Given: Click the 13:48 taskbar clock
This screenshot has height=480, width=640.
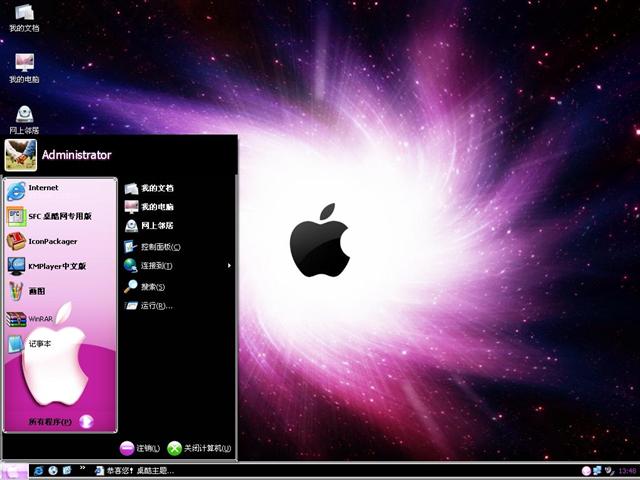Looking at the screenshot, I should tap(627, 471).
